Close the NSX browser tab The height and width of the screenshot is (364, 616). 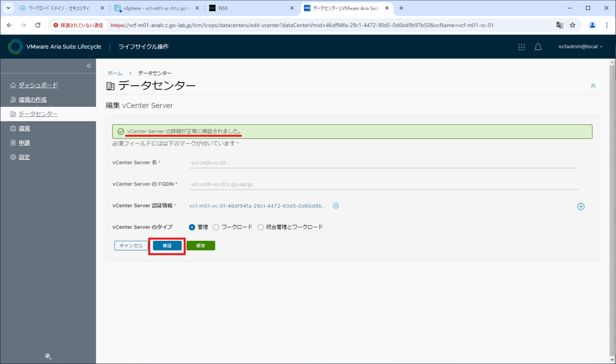292,8
